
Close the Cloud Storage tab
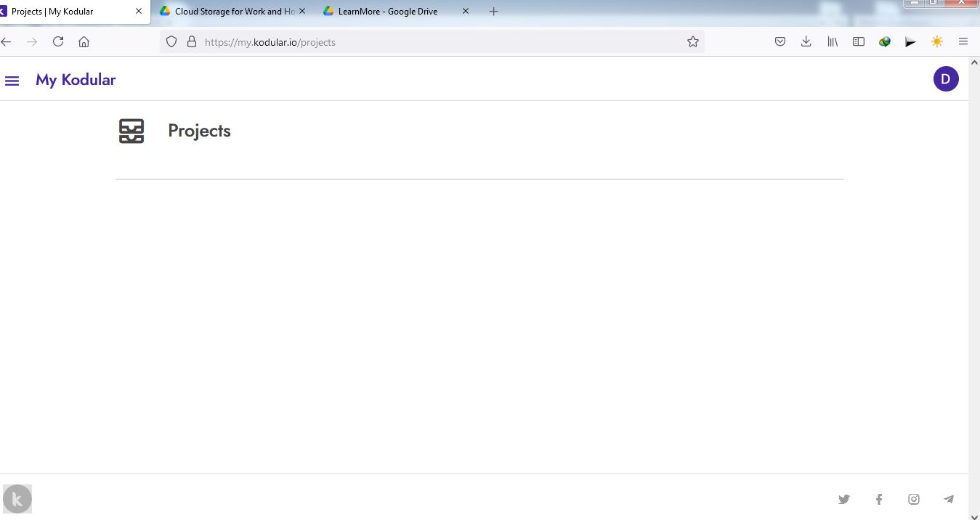(302, 12)
